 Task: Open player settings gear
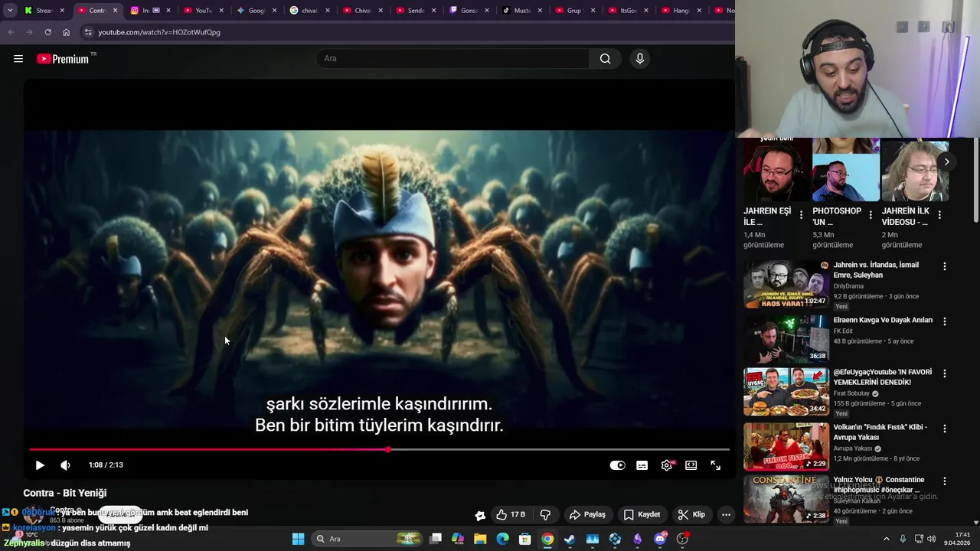[x=667, y=465]
